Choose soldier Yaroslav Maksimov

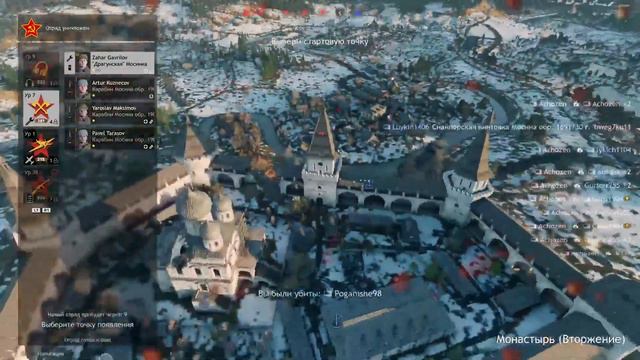click(109, 114)
